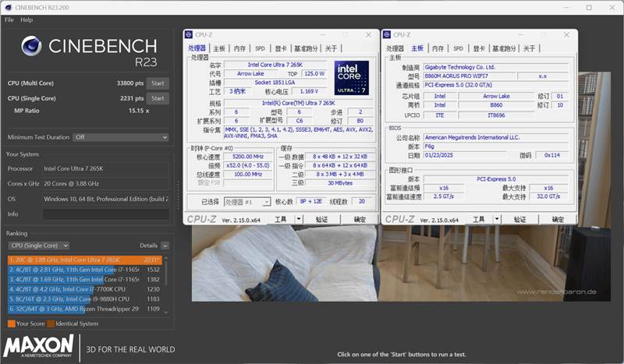The width and height of the screenshot is (624, 364).
Task: Expand 工具 dropdown arrow in left CPU-Z
Action: [299, 219]
